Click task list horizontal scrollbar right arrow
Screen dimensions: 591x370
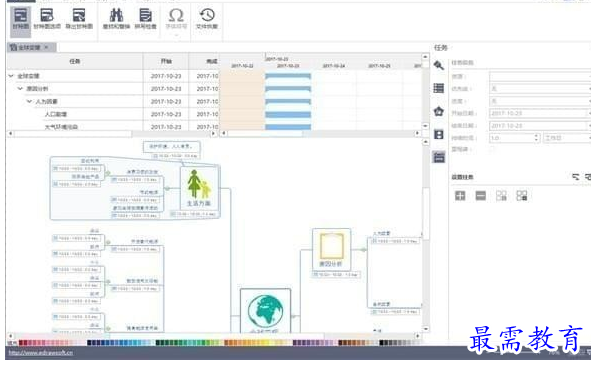pos(213,133)
